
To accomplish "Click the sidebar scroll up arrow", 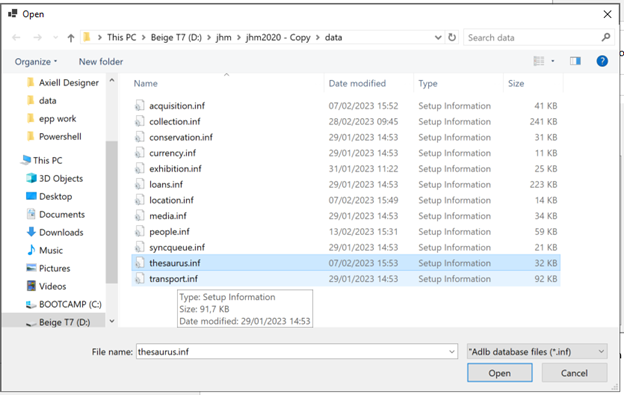I will 112,80.
